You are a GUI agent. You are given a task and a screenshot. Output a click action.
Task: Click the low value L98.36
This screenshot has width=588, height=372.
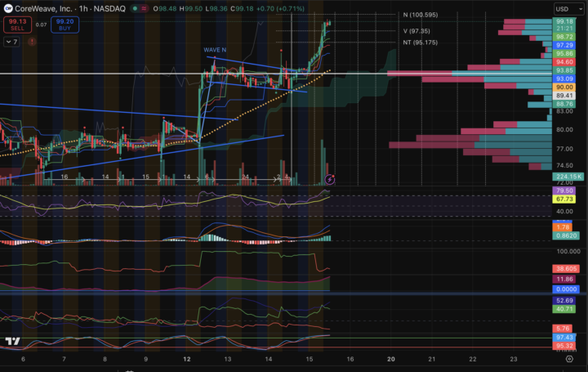[x=216, y=8]
